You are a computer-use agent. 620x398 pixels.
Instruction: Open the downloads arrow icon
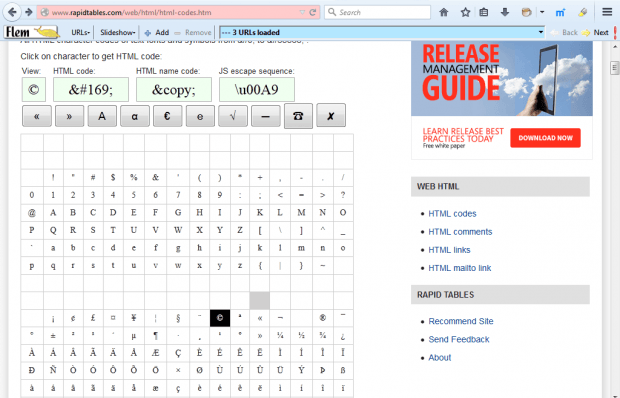tap(505, 12)
